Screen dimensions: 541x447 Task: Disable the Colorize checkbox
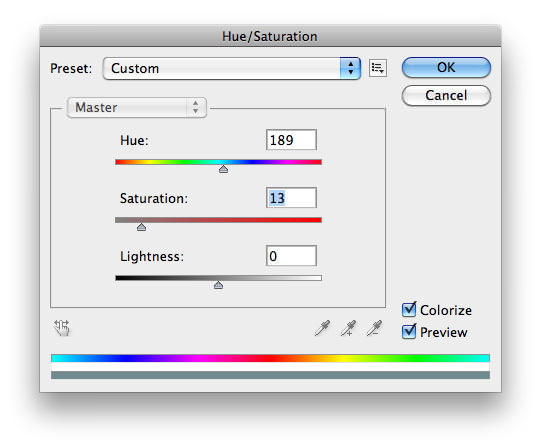(x=409, y=309)
